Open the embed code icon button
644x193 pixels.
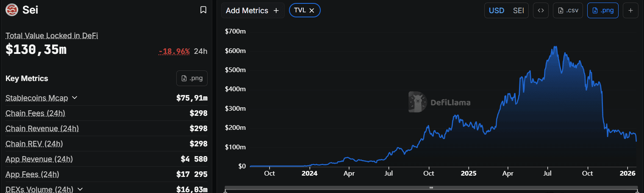541,11
